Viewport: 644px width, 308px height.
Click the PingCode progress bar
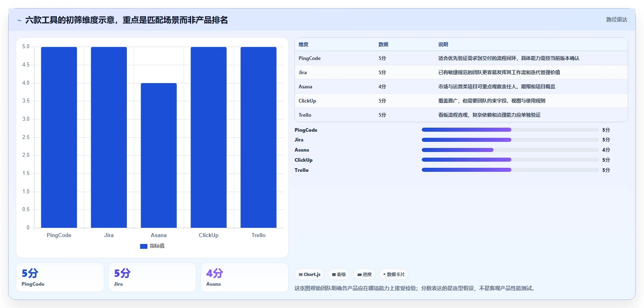coord(510,130)
